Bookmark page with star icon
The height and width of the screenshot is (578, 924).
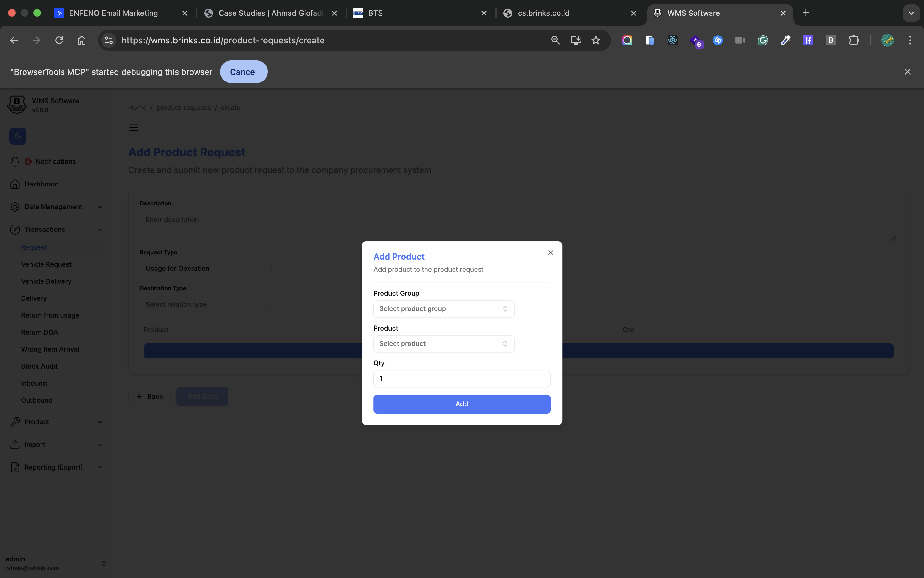click(x=596, y=40)
